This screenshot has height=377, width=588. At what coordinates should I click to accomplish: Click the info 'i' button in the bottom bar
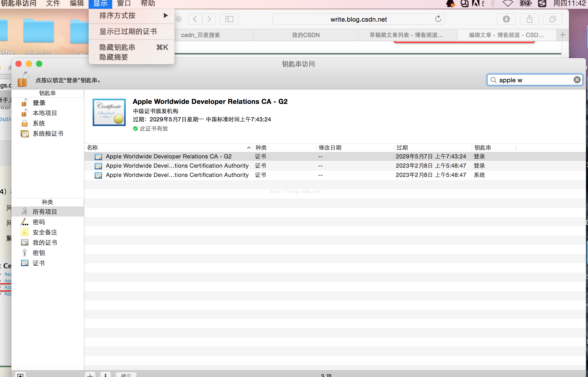pyautogui.click(x=106, y=375)
